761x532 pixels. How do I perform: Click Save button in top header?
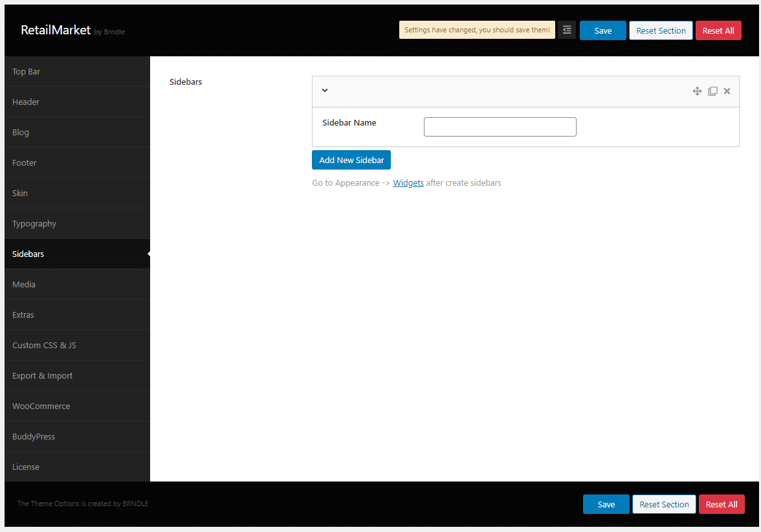coord(603,30)
